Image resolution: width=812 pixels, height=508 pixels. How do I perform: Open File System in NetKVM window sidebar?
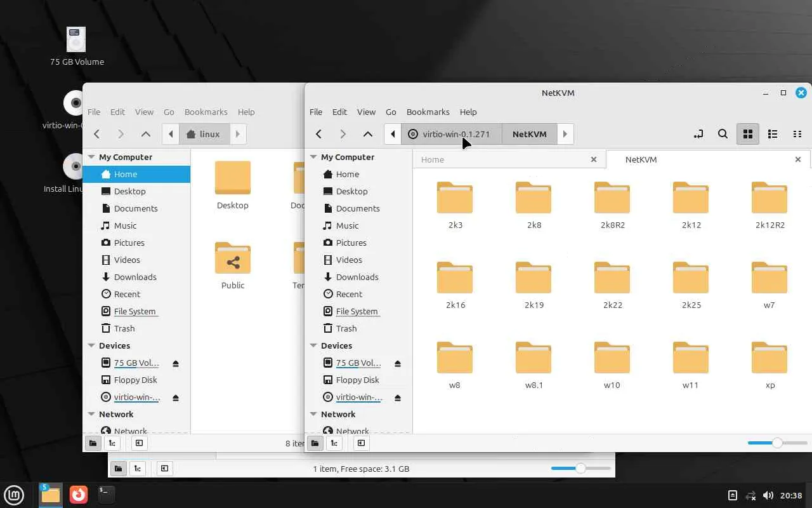pos(358,311)
